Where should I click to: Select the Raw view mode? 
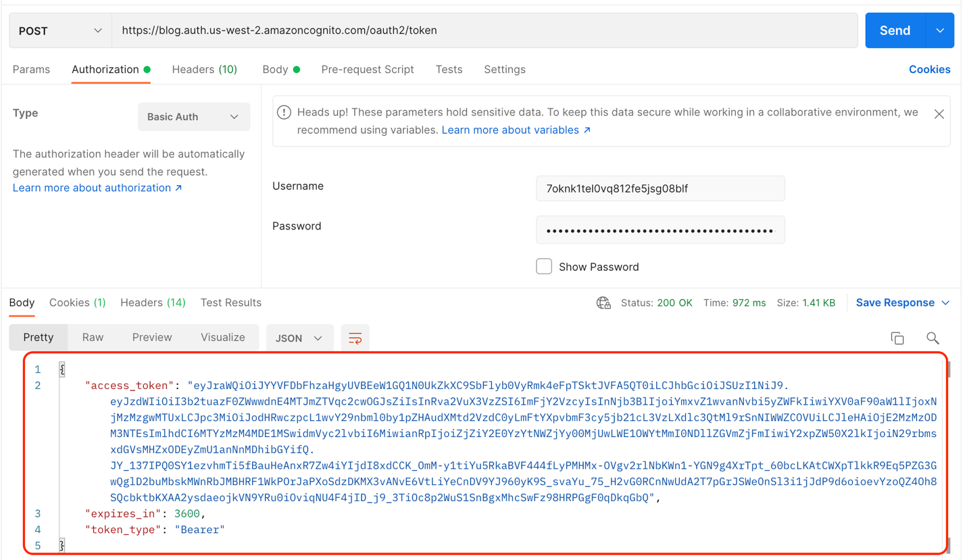pos(93,337)
